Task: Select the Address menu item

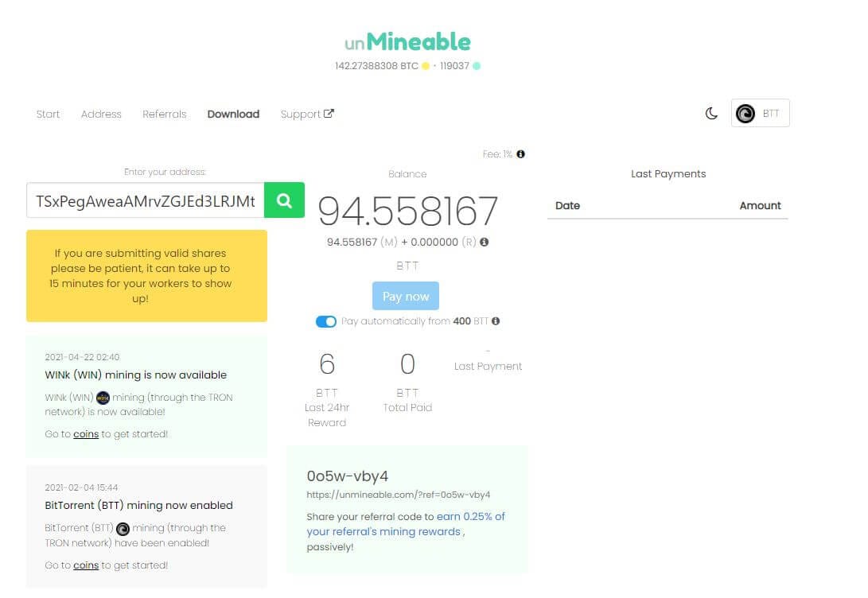Action: [101, 114]
